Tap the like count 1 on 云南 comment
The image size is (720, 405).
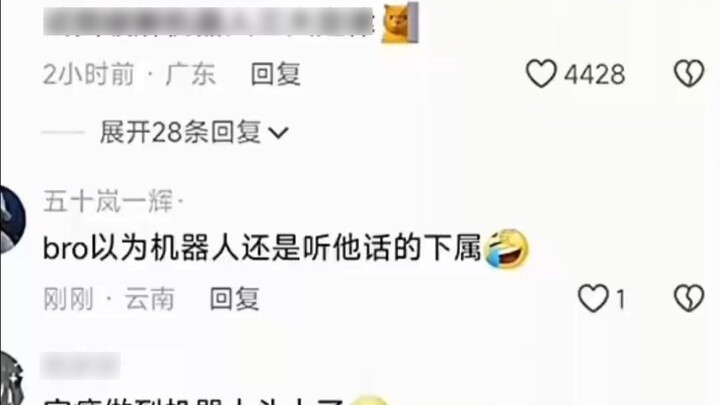[x=620, y=300]
